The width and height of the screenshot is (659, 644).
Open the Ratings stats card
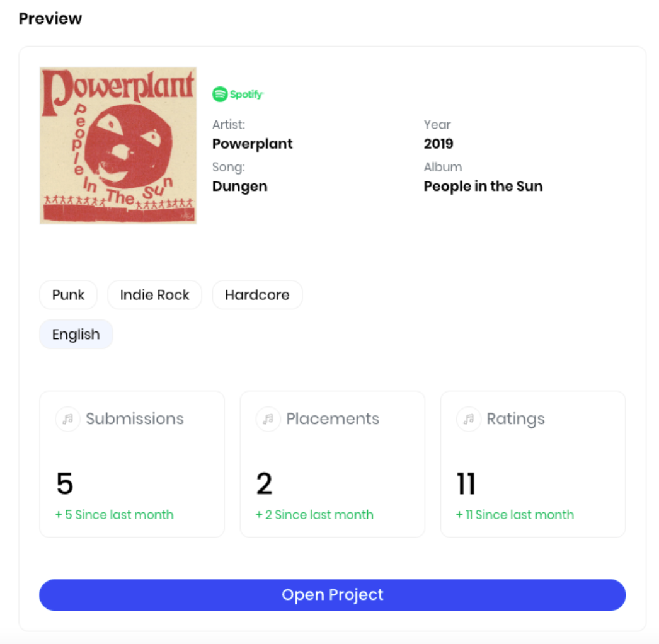pyautogui.click(x=533, y=464)
